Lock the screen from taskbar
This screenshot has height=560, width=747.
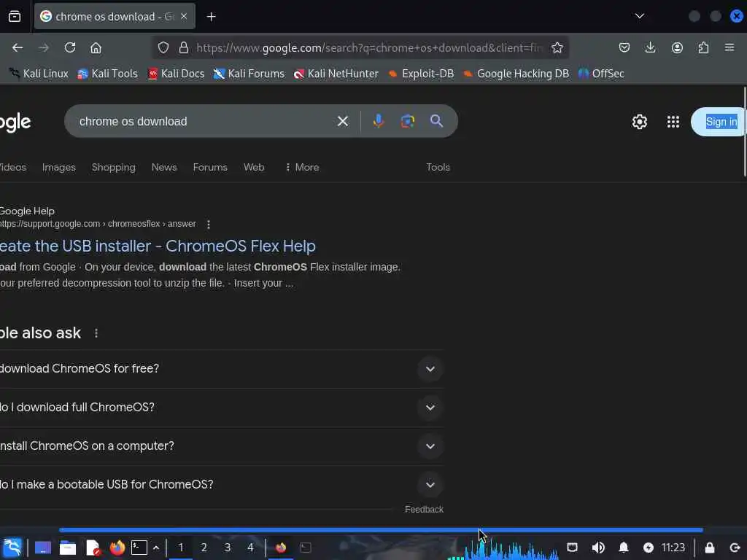pyautogui.click(x=709, y=548)
